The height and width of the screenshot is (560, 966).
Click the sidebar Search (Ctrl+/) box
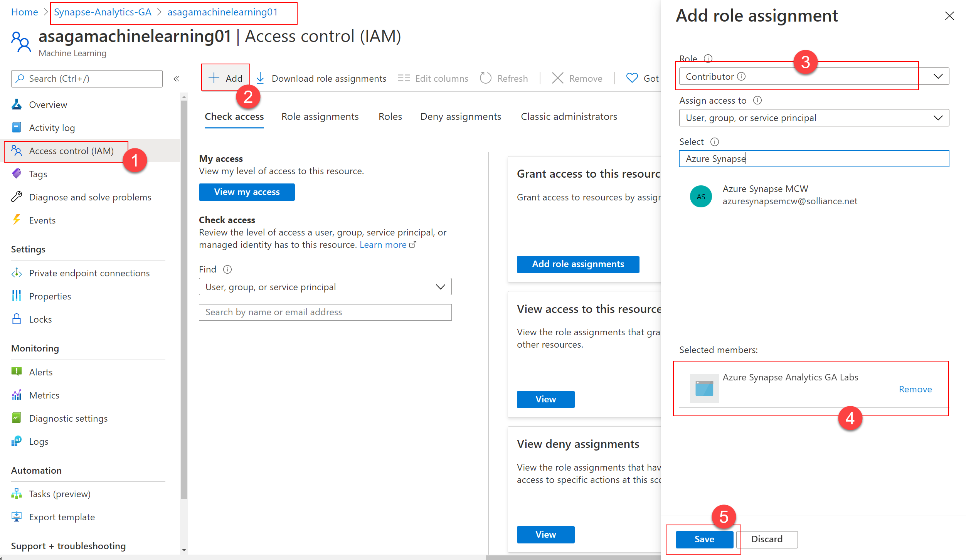pyautogui.click(x=87, y=79)
